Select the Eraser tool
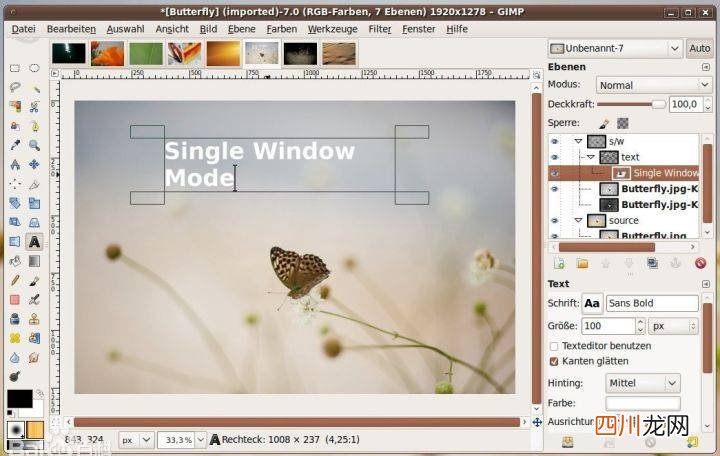 tap(15, 300)
